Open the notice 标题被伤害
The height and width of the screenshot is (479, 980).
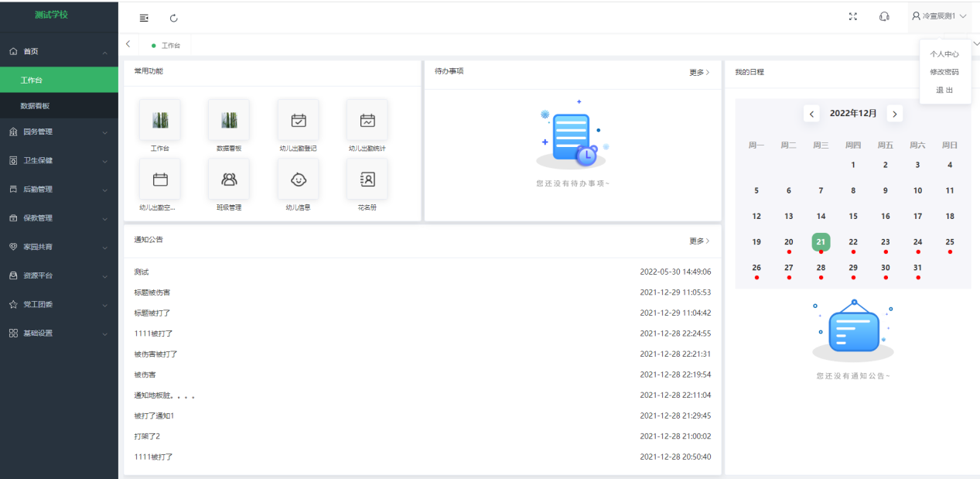click(x=152, y=293)
